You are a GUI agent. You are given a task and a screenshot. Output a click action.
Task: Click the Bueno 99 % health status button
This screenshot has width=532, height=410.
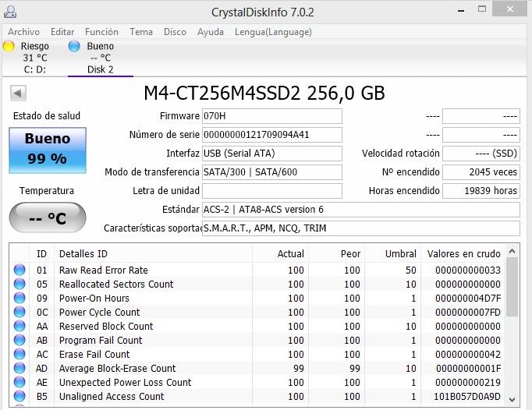click(x=48, y=150)
